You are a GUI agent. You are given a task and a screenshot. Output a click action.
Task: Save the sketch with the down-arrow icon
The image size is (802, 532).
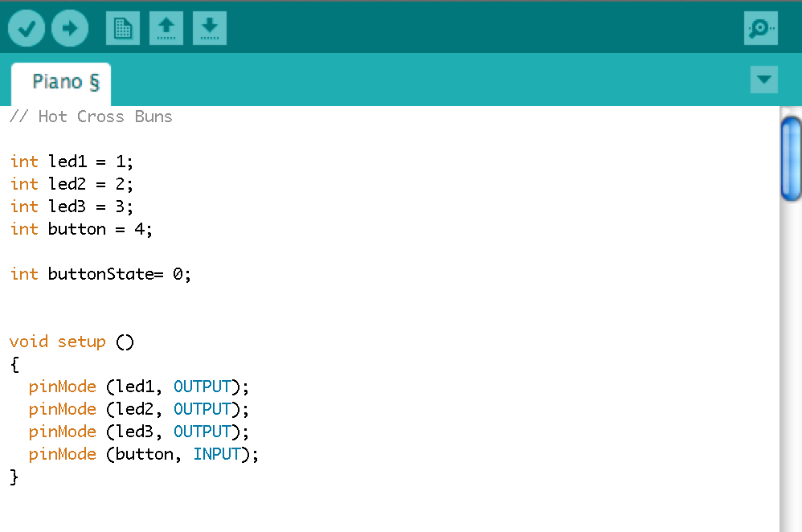click(210, 28)
